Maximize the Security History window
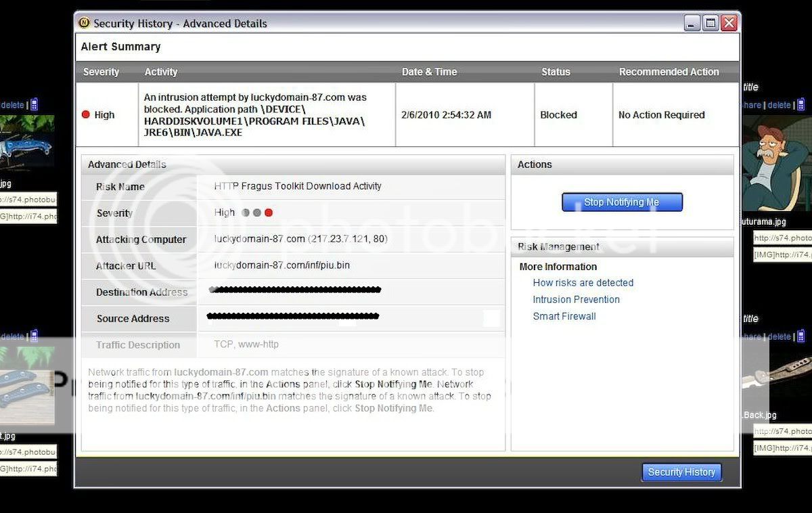This screenshot has width=812, height=513. tap(710, 24)
